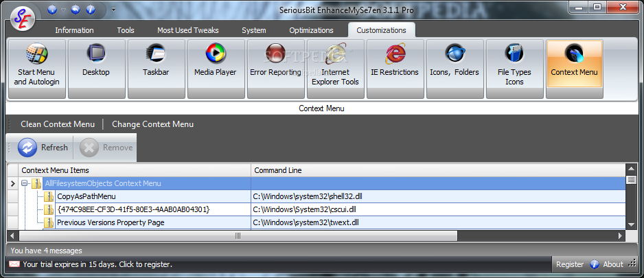Open Start Menu and Autologin tweaks
The height and width of the screenshot is (278, 644).
coord(37,69)
